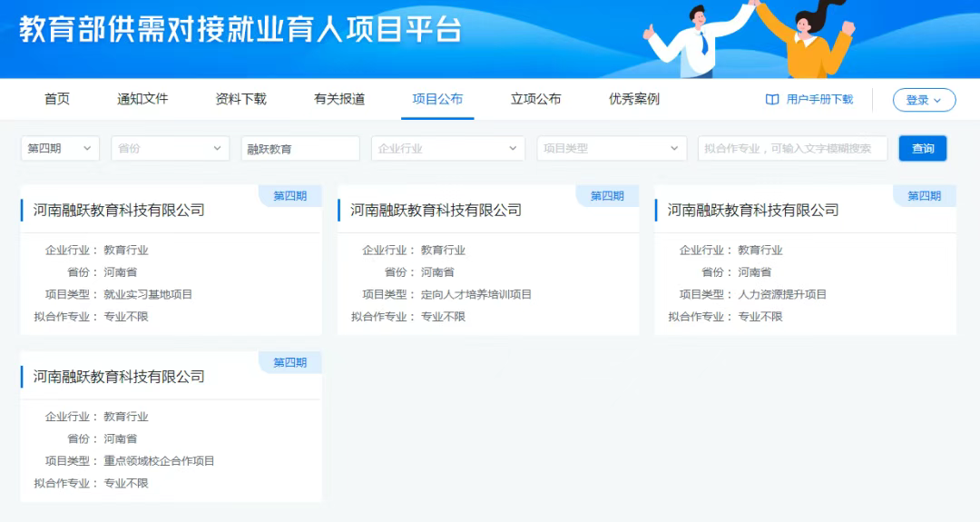Click the 登录 button

pos(924,100)
